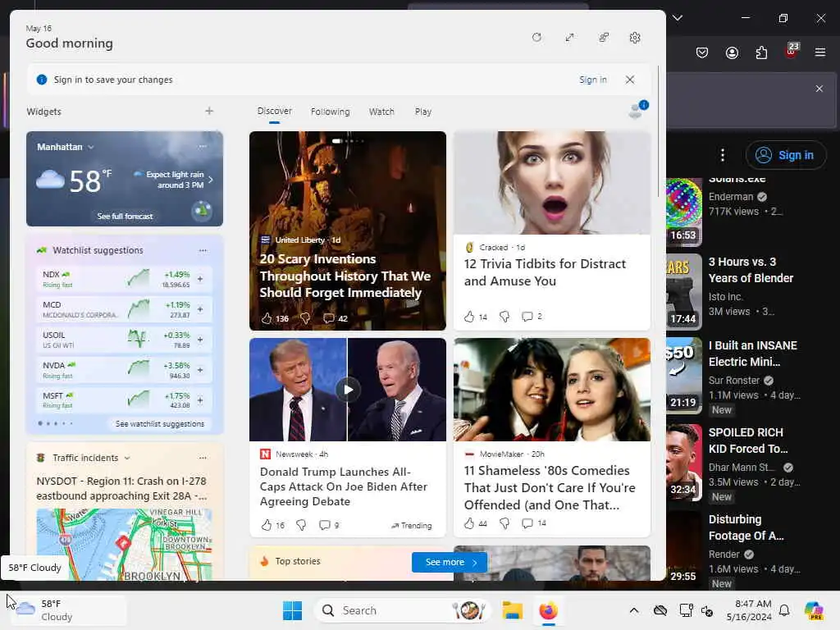
Task: Open I Built an INSANE Electric Mini video
Action: pyautogui.click(x=753, y=354)
